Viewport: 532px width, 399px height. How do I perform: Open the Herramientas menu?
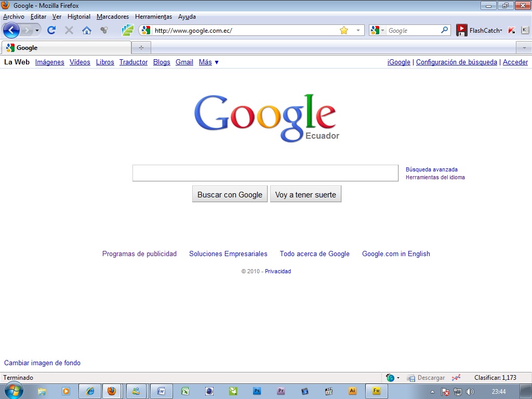[153, 17]
